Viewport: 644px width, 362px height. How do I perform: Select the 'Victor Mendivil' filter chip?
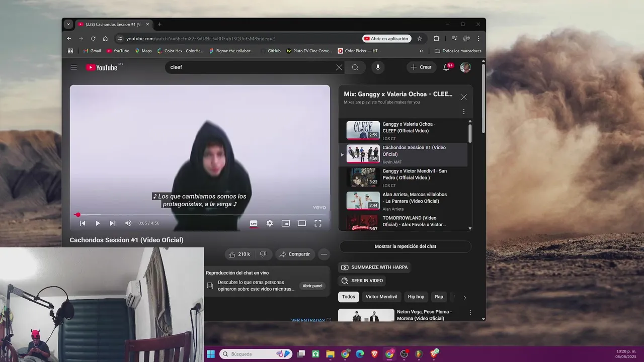(x=381, y=297)
